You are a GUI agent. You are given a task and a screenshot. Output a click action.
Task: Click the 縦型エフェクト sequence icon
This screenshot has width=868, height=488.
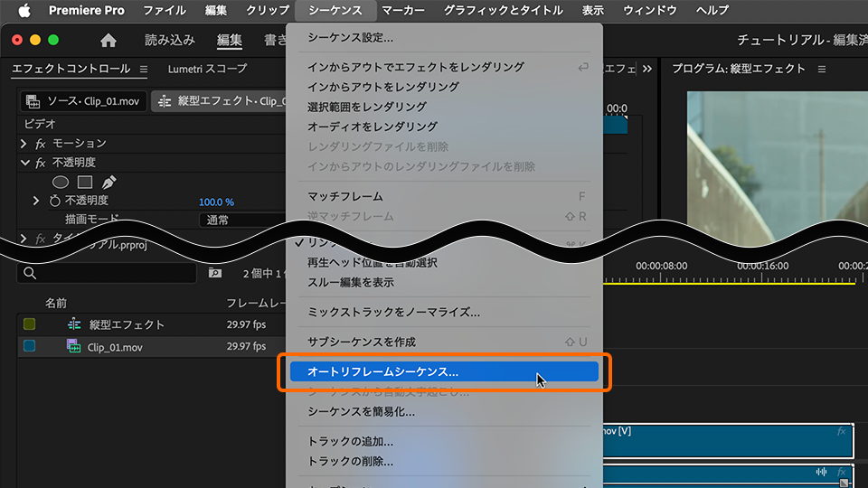(x=74, y=324)
